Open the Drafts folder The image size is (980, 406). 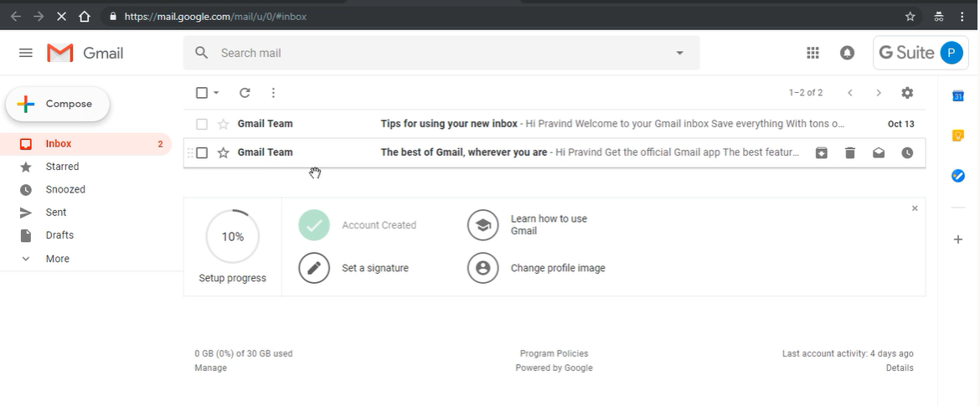point(59,235)
